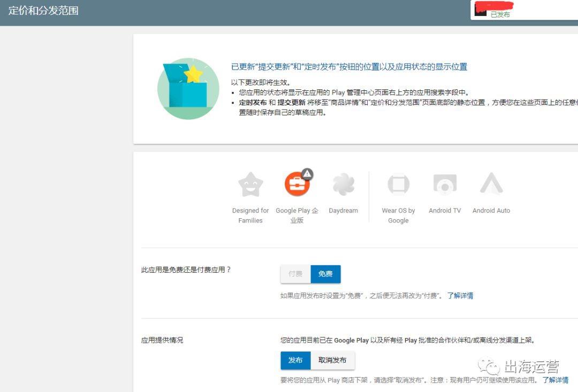The height and width of the screenshot is (392, 578).
Task: Click the blue announcement heading about button positions
Action: click(x=349, y=67)
